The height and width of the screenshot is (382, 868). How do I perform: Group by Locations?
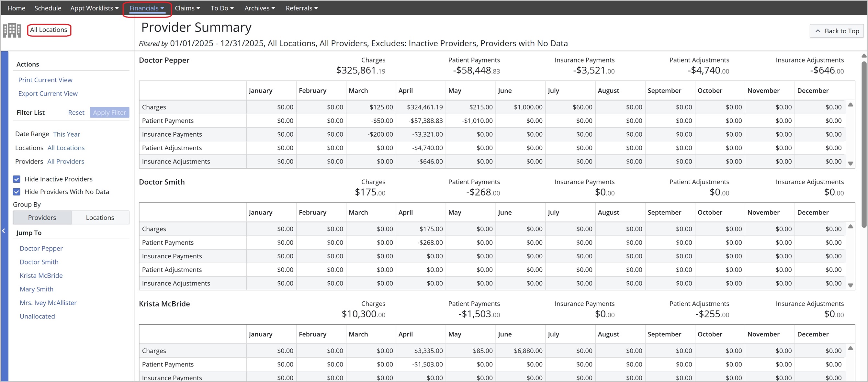click(x=100, y=218)
